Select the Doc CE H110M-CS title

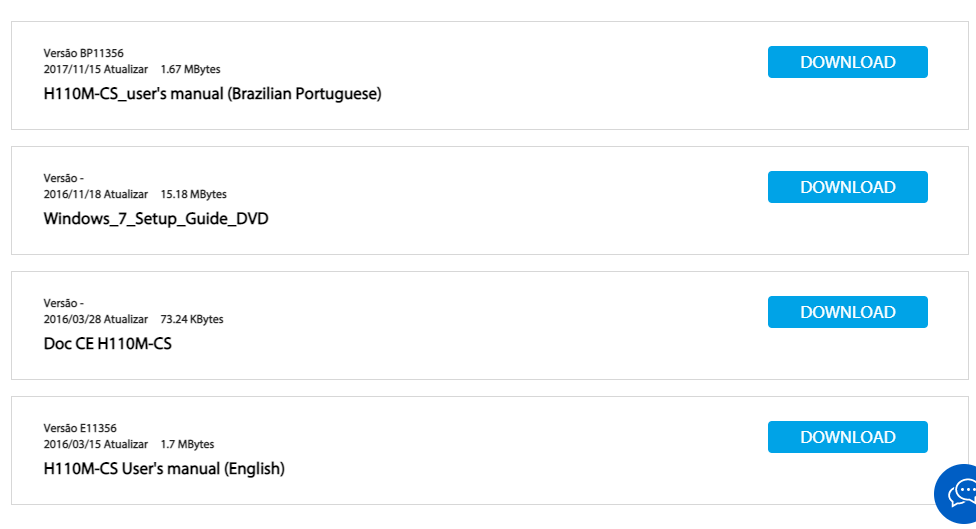tap(108, 344)
